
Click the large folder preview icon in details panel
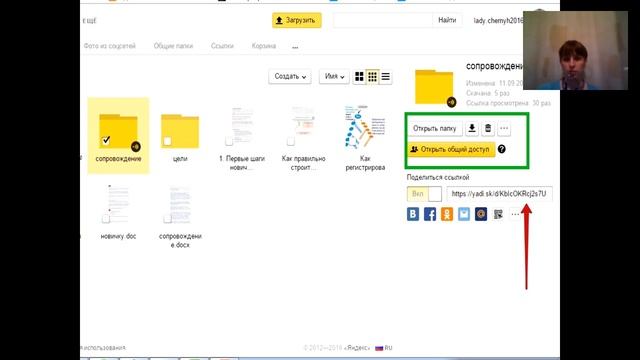tap(434, 87)
